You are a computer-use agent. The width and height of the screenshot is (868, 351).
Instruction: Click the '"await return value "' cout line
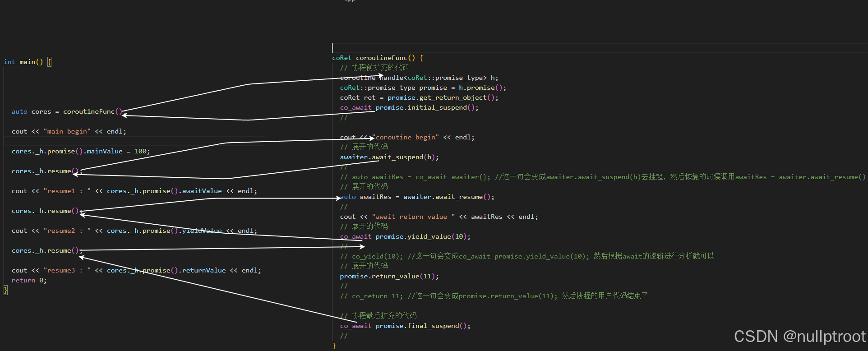[439, 217]
